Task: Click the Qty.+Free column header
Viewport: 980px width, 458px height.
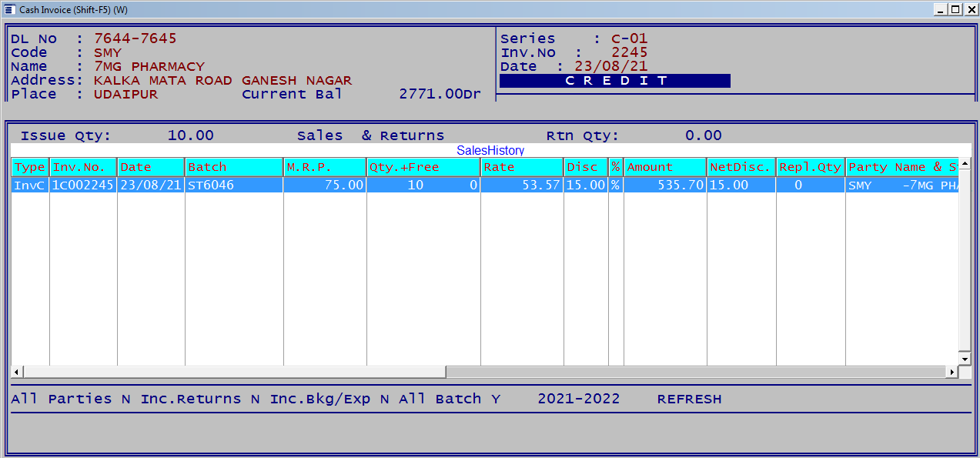Action: click(423, 167)
